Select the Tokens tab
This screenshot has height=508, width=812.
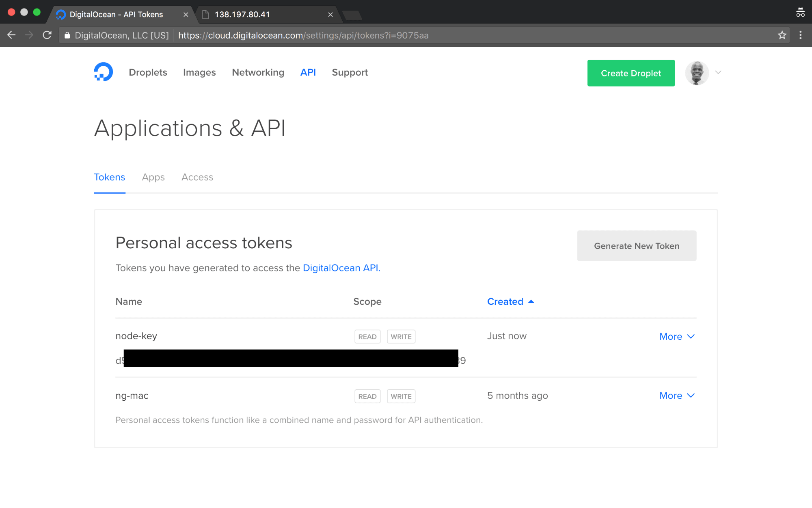pyautogui.click(x=110, y=177)
